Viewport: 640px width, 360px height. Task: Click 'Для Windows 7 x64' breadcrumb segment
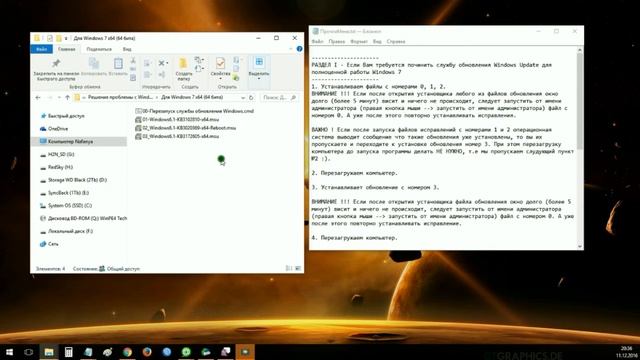click(192, 98)
